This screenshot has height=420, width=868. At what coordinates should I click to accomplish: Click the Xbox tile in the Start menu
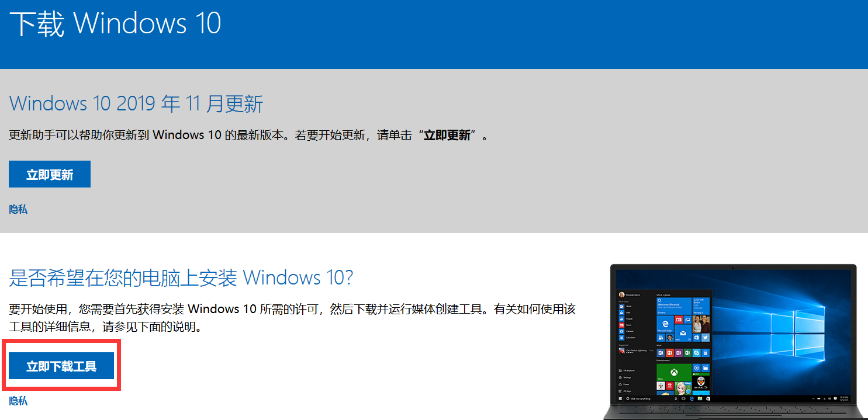[674, 372]
